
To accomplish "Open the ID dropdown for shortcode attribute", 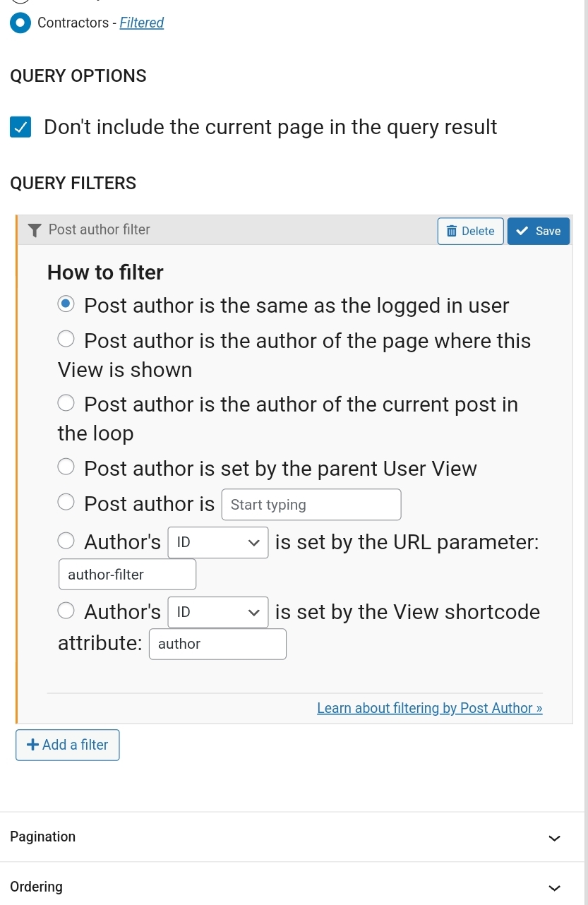I will click(218, 612).
